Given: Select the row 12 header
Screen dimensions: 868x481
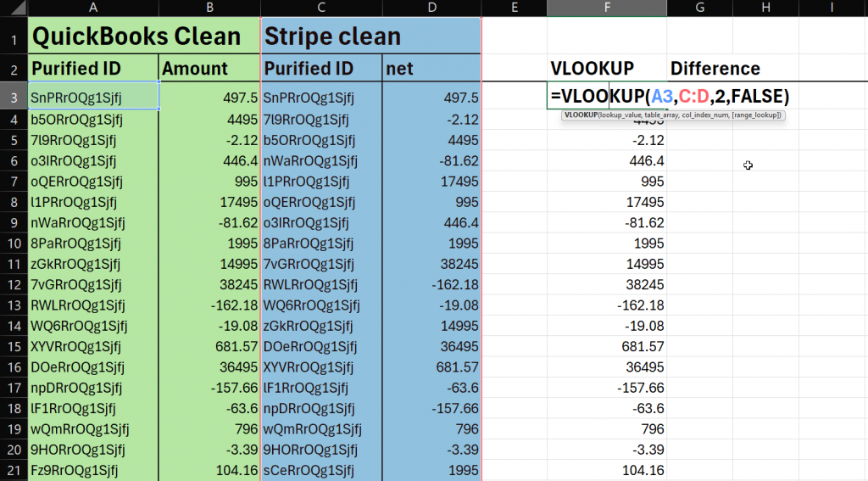Looking at the screenshot, I should 14,284.
